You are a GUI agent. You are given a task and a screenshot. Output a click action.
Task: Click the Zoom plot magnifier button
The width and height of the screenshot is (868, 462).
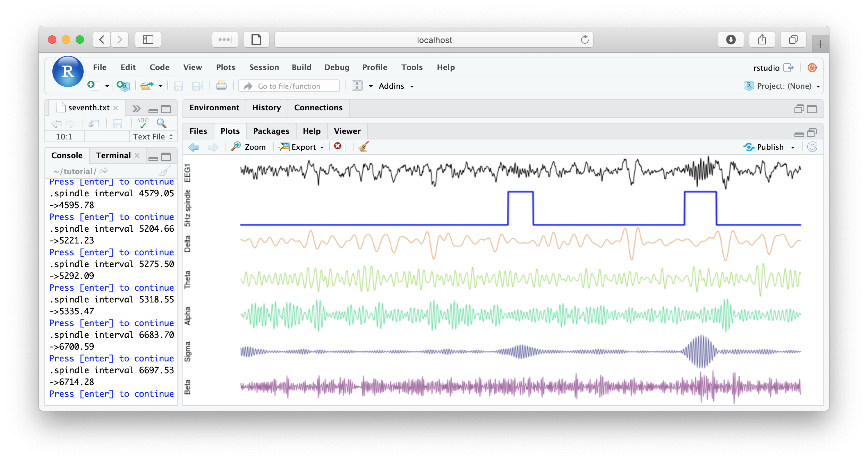coord(248,147)
